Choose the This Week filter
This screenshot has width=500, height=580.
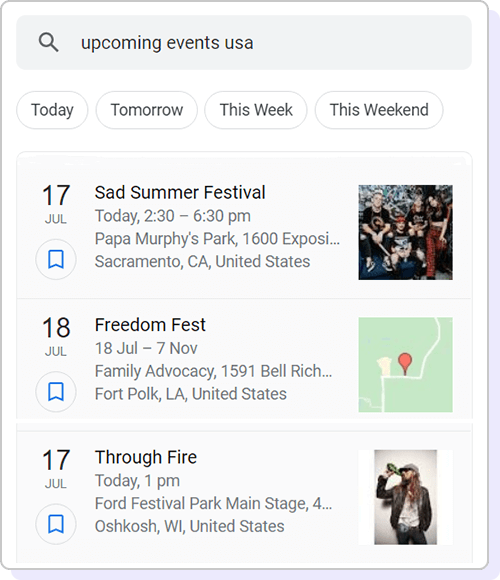[x=256, y=110]
